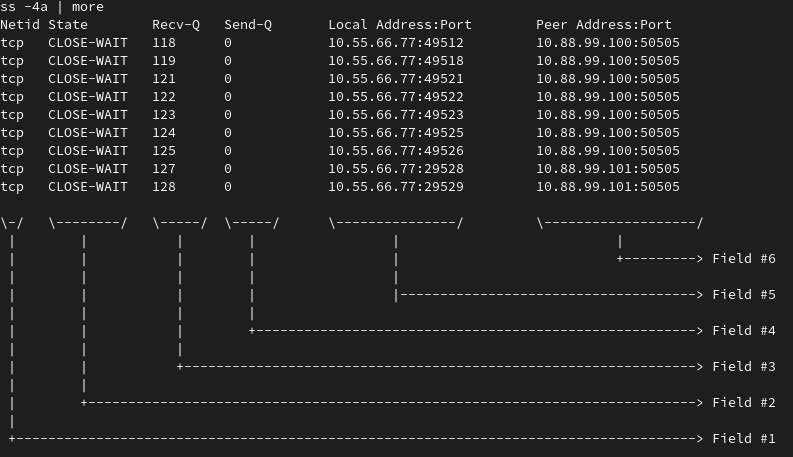Click the State column header

click(x=68, y=24)
